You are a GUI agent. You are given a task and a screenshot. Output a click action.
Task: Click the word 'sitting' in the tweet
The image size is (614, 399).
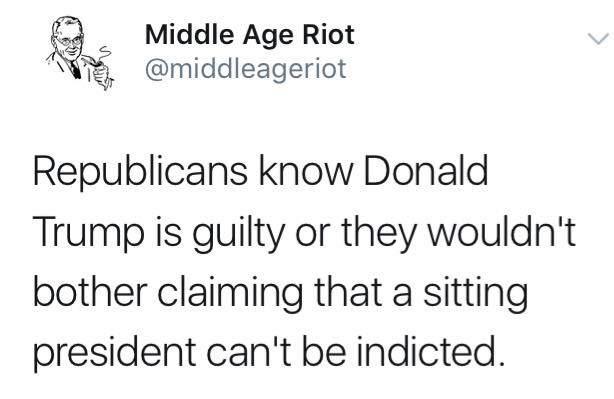475,293
